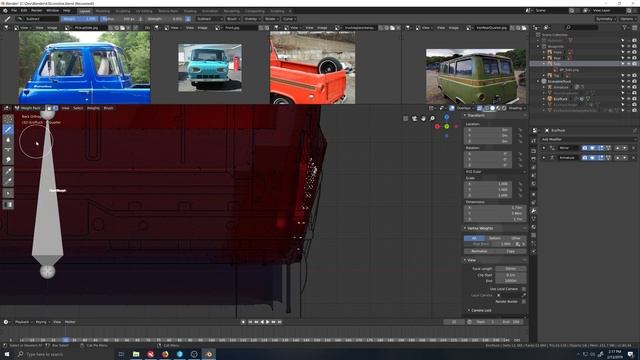Toggle radius pressure sensitivity button

pyautogui.click(x=140, y=19)
